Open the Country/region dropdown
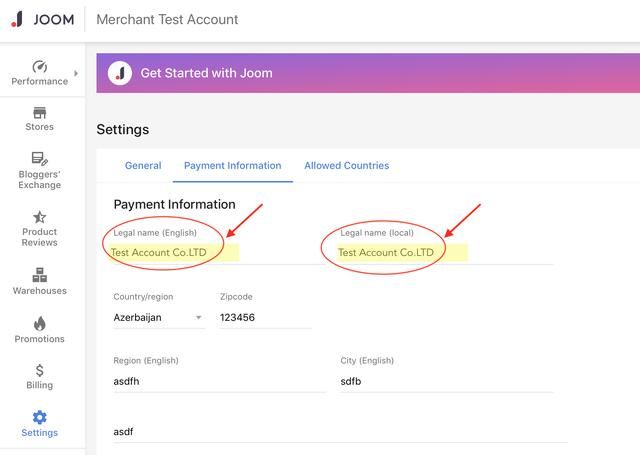This screenshot has height=455, width=640. 158,318
